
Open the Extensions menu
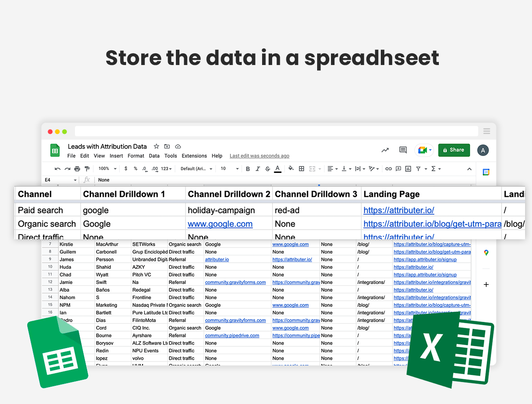pos(194,156)
